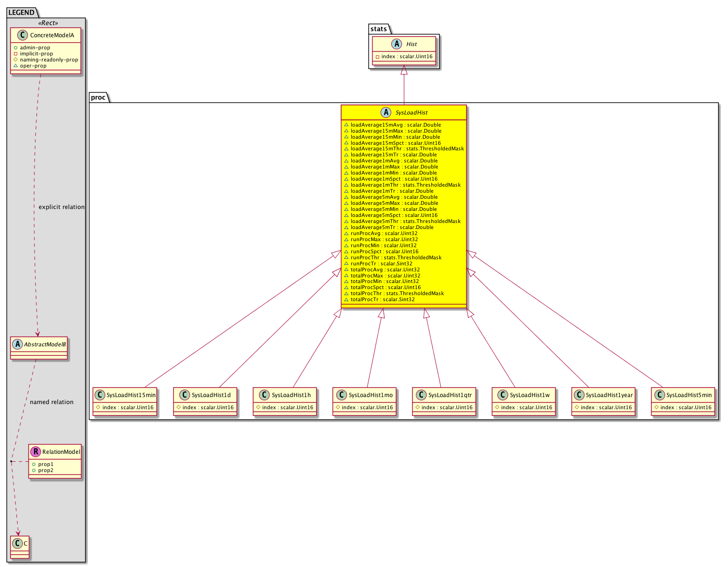Click the abstract 'A' icon of SysLoadHist
This screenshot has height=567, width=728.
pos(386,113)
